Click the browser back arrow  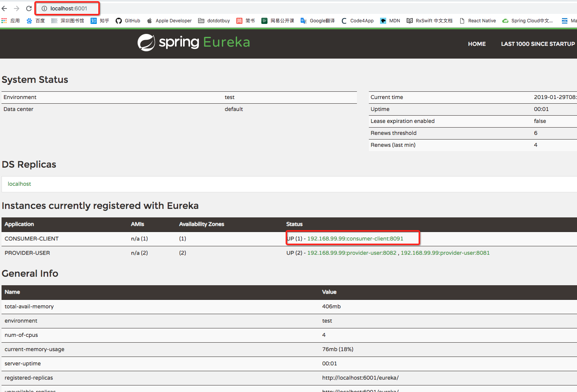(x=5, y=8)
